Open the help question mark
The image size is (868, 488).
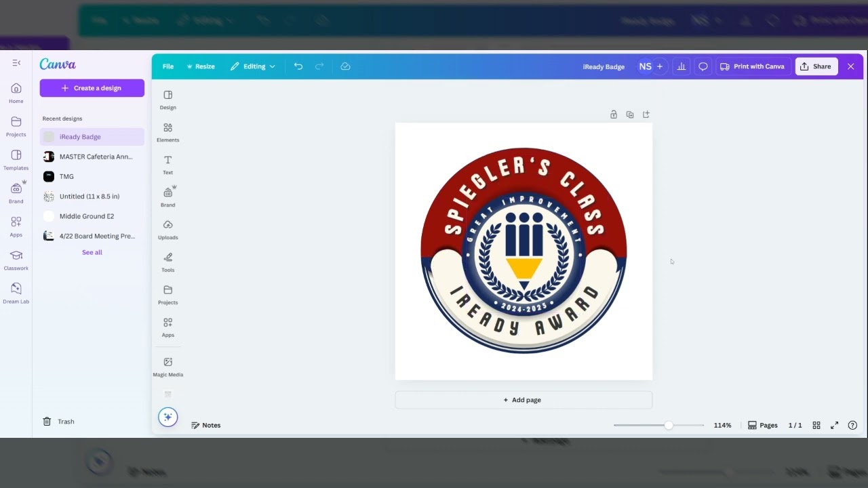853,425
